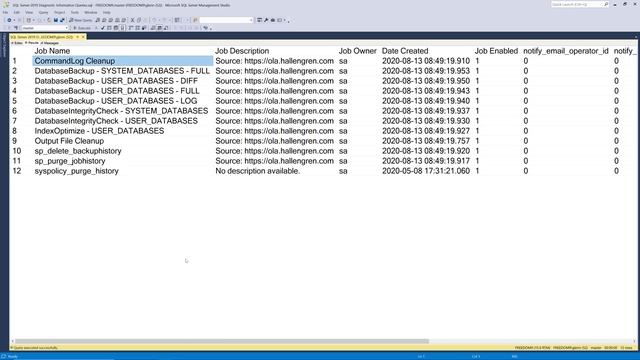Click the notify_email_operator_id column header

pyautogui.click(x=566, y=51)
